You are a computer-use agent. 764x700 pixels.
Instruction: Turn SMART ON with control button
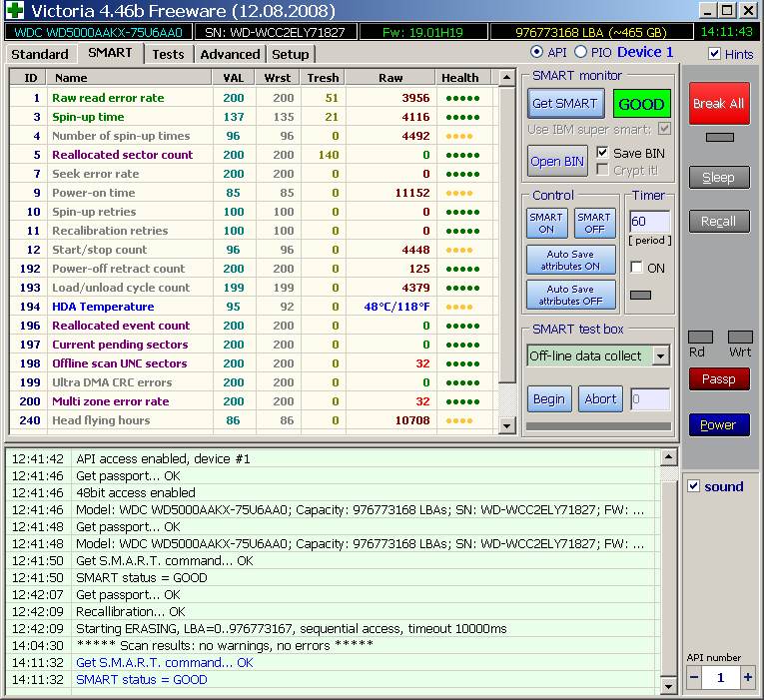point(546,223)
